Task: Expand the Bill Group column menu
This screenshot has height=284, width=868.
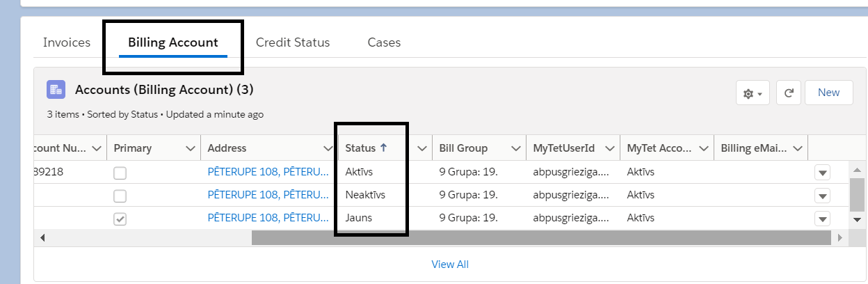Action: click(x=515, y=148)
